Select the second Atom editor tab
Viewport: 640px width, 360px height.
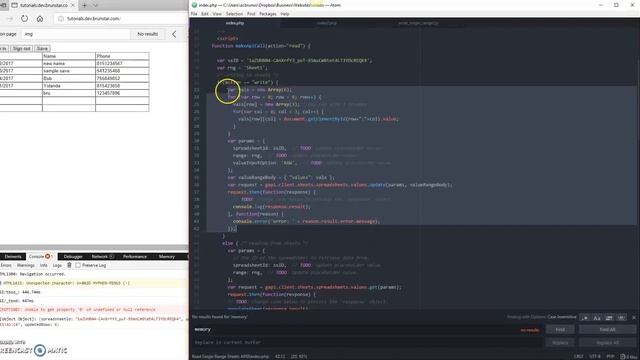(x=327, y=23)
